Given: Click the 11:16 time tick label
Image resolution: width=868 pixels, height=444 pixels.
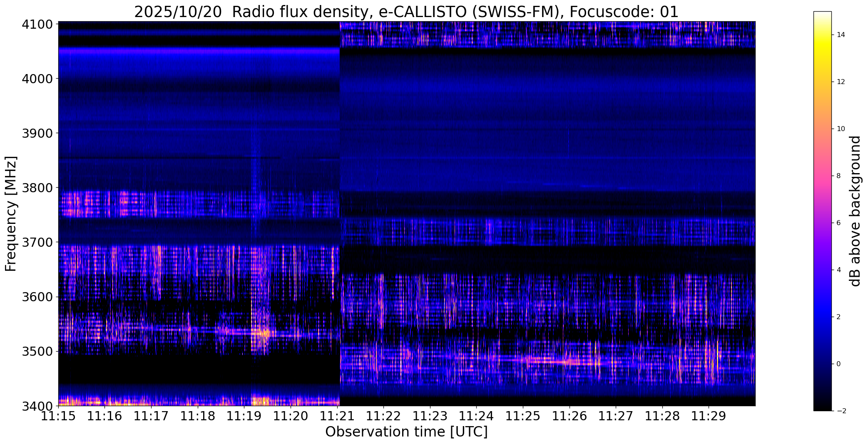Looking at the screenshot, I should click(x=104, y=416).
